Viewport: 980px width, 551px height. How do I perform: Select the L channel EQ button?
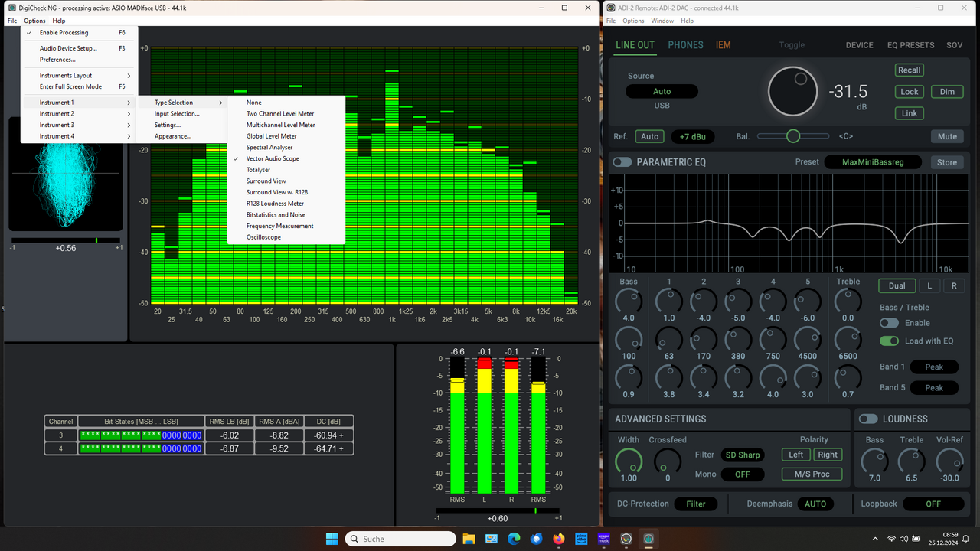pyautogui.click(x=929, y=285)
